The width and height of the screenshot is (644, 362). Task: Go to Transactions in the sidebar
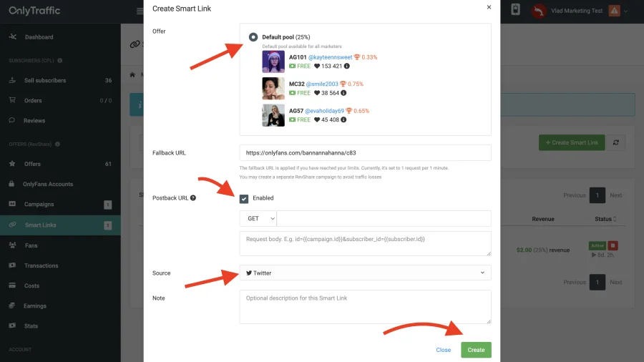(42, 265)
